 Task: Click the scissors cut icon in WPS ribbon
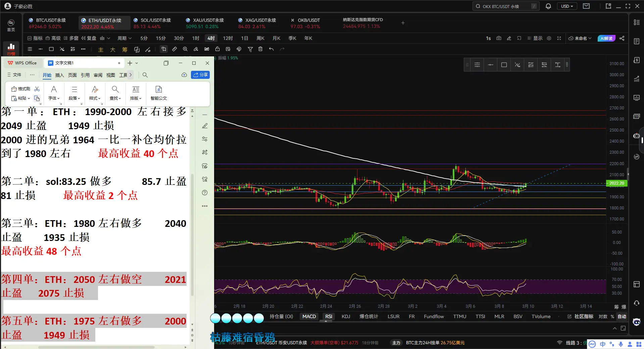37,89
